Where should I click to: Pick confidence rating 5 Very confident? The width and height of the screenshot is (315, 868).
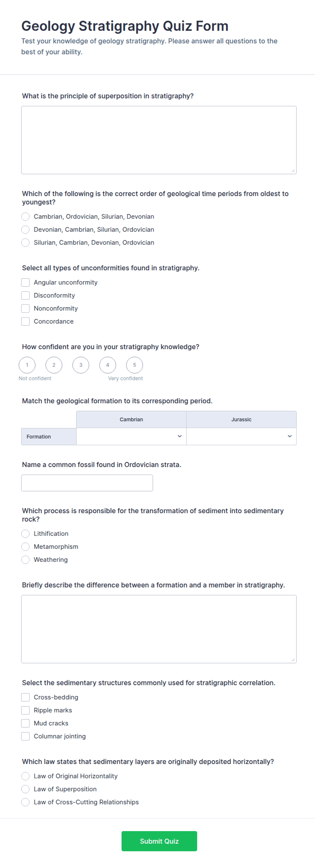tap(134, 365)
